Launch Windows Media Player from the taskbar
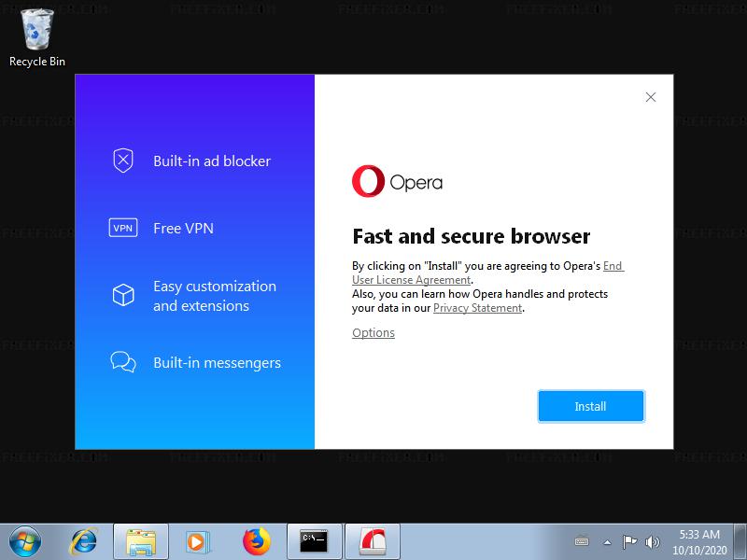The width and height of the screenshot is (747, 560). pos(197,540)
